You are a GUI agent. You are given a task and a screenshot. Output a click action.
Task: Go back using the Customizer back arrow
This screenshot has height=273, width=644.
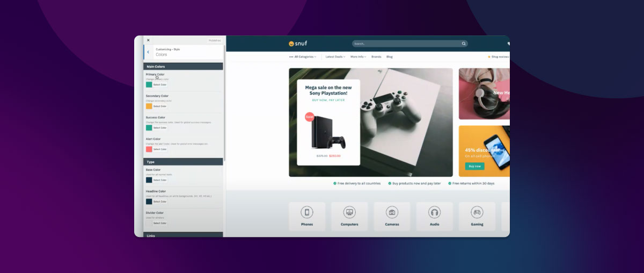coord(148,52)
